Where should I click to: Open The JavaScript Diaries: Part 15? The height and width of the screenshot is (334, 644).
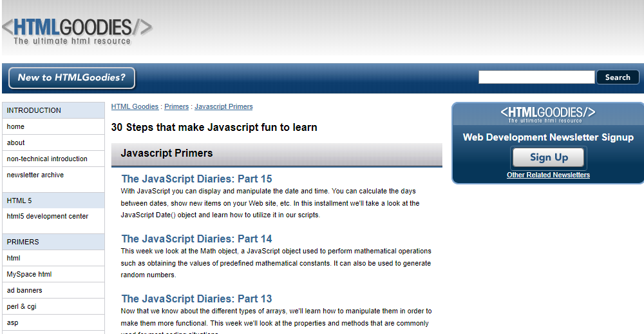pyautogui.click(x=196, y=179)
